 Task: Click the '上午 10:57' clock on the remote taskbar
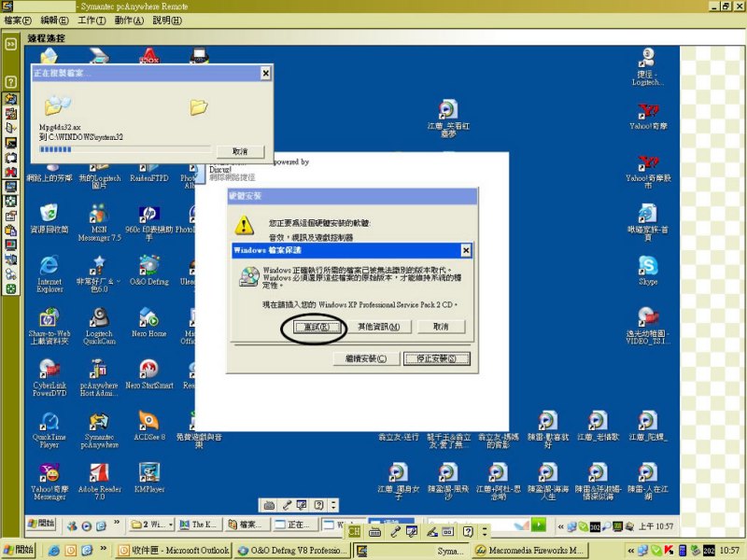(656, 526)
